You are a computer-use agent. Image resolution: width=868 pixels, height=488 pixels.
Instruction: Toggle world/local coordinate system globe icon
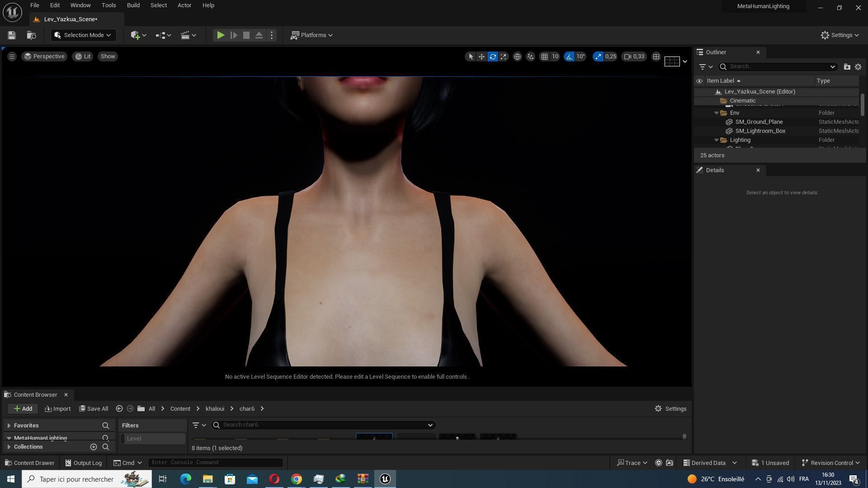pos(517,56)
